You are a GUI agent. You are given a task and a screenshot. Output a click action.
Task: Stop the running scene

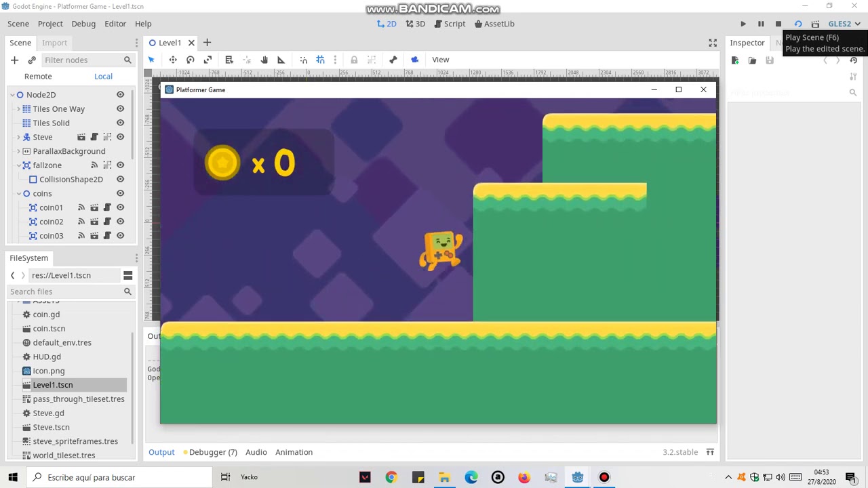(x=778, y=24)
